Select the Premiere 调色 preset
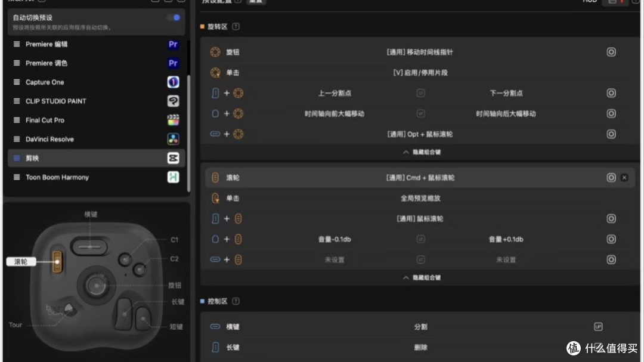The height and width of the screenshot is (362, 644). click(x=96, y=63)
